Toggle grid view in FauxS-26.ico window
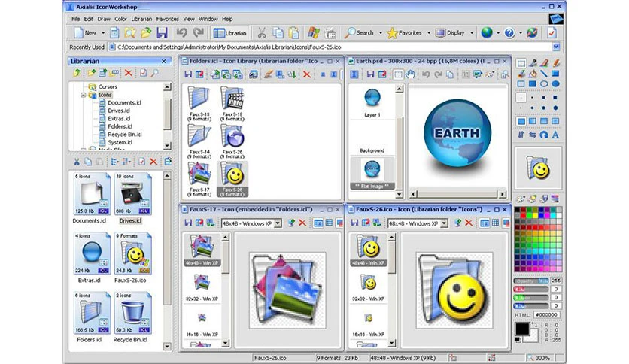Image resolution: width=629 pixels, height=364 pixels. (x=495, y=223)
